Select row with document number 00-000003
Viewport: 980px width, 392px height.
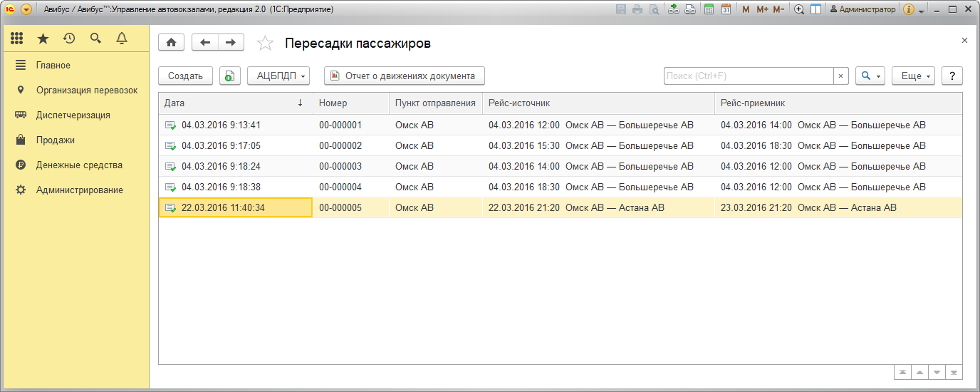[340, 166]
